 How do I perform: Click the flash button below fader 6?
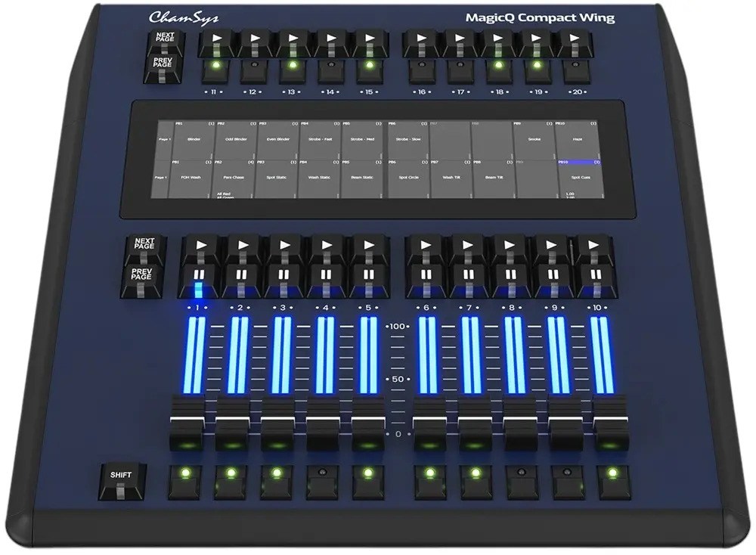430,481
